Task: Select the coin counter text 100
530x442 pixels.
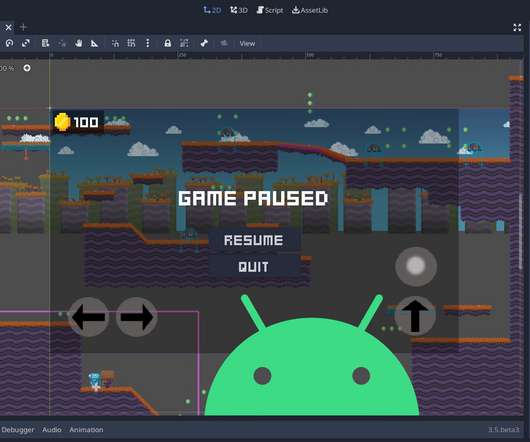Action: (x=86, y=122)
